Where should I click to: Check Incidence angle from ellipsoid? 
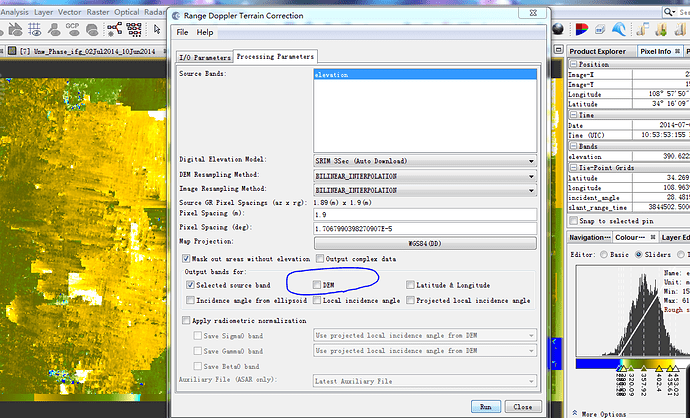click(190, 301)
